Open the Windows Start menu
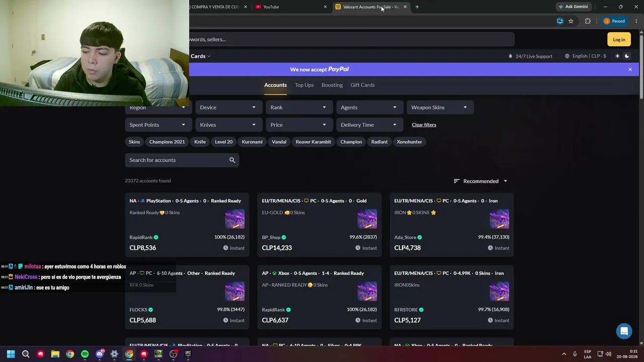The width and height of the screenshot is (644, 362). coord(11,354)
